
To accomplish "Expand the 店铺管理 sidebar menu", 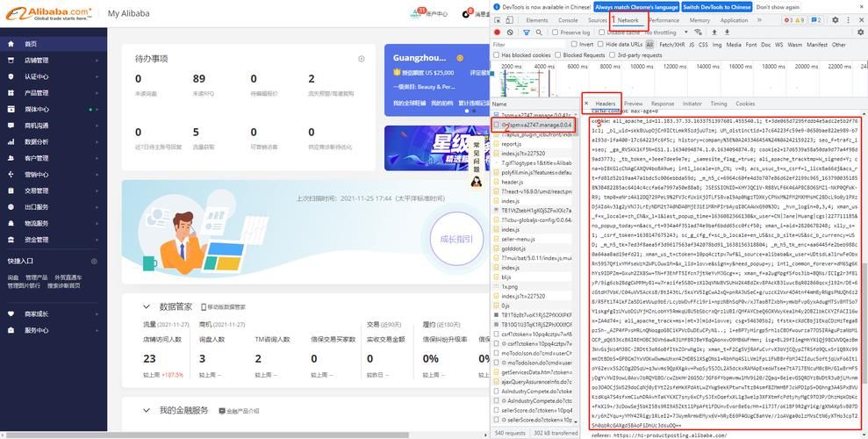I will [97, 61].
